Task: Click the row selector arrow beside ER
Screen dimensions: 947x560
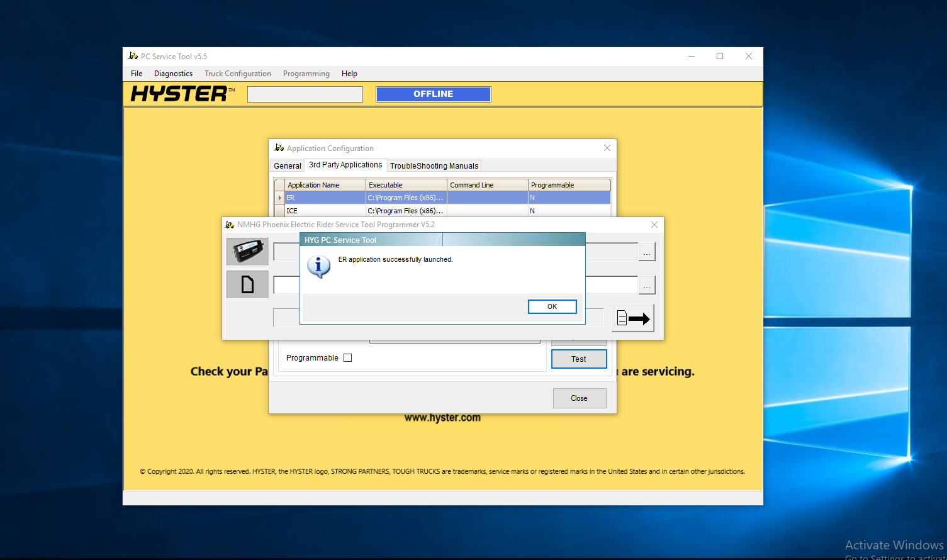Action: click(x=280, y=198)
